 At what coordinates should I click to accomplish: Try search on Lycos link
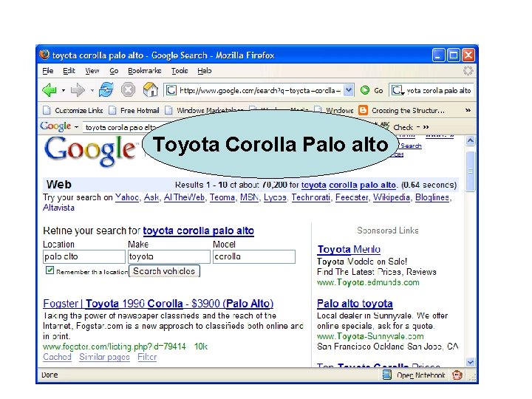point(275,197)
